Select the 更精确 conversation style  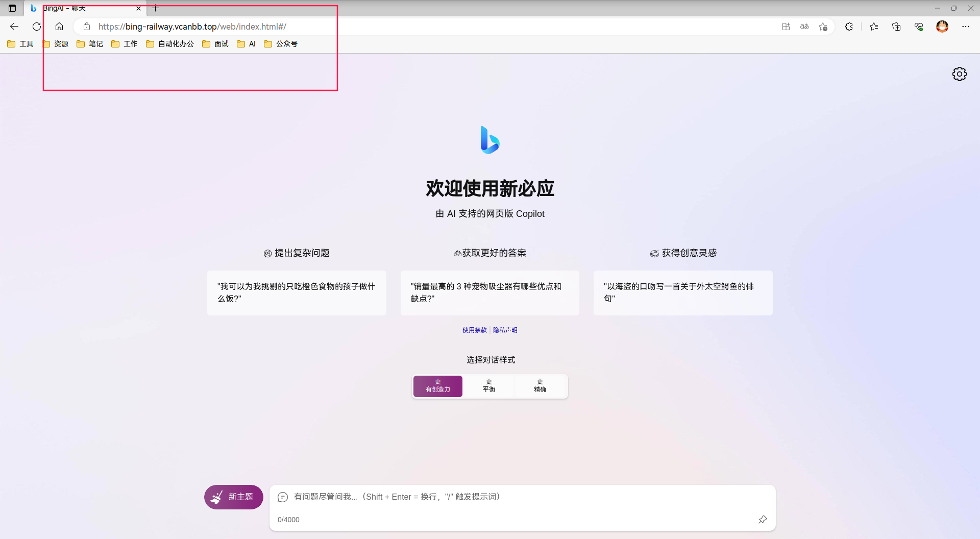541,386
